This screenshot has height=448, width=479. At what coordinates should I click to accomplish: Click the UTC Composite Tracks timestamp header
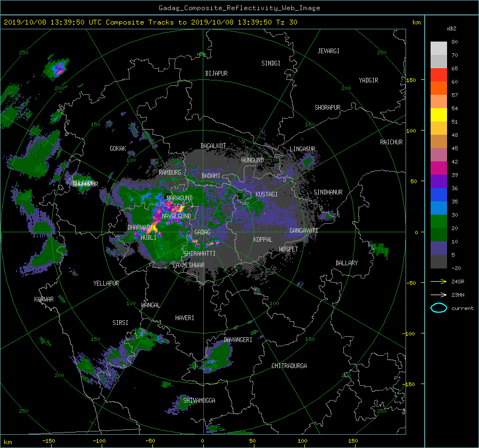coord(151,22)
